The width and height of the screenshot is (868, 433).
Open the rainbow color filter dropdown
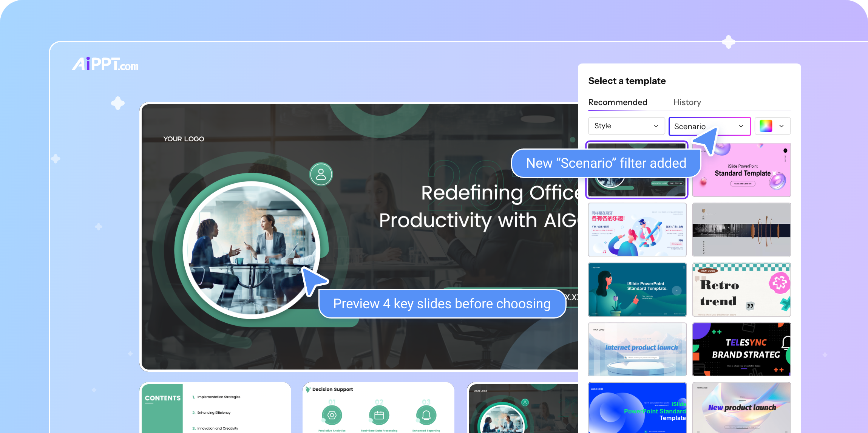click(772, 126)
